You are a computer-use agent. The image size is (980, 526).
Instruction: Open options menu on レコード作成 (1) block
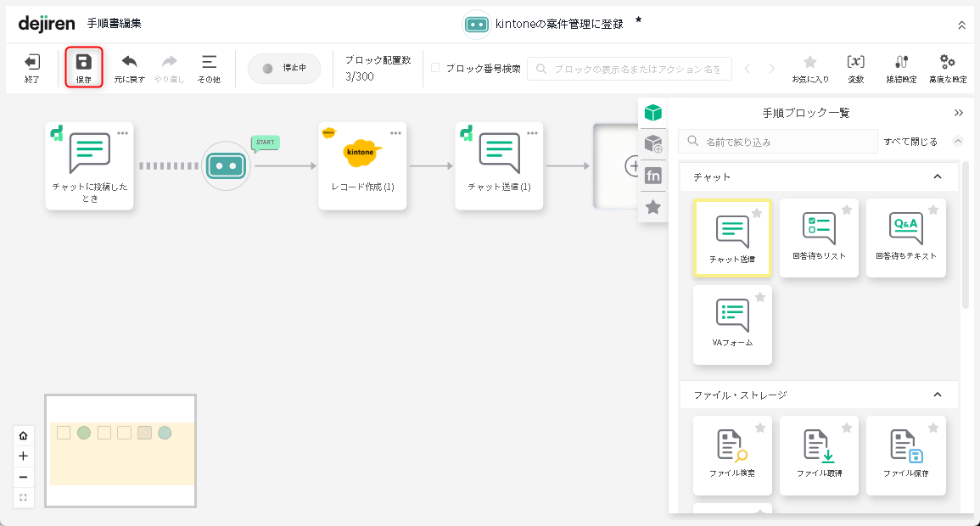click(395, 133)
